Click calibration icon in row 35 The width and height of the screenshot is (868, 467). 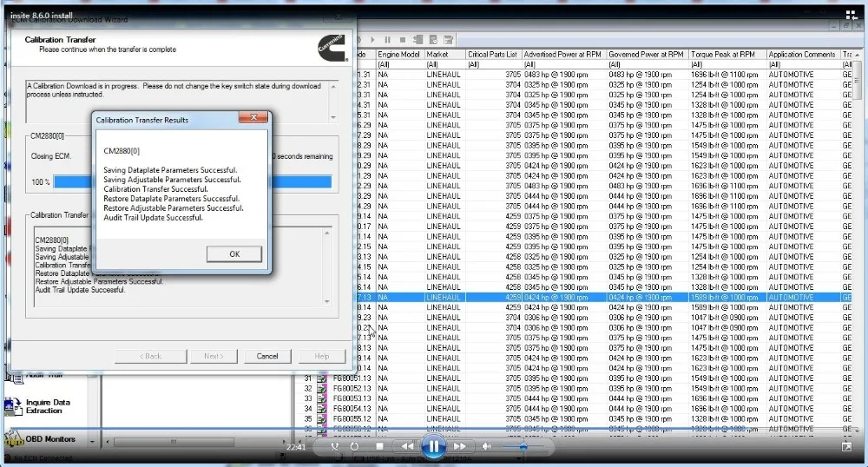[322, 419]
